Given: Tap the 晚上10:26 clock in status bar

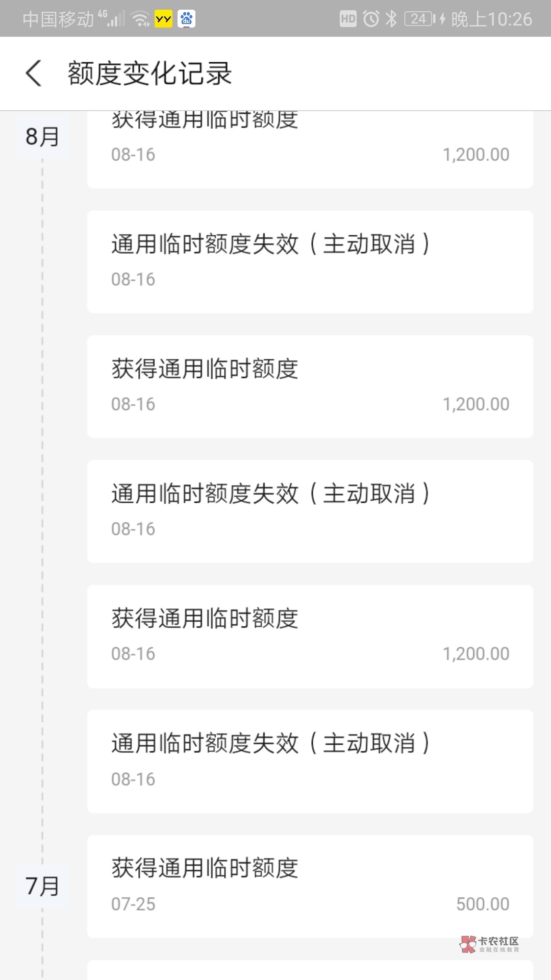Looking at the screenshot, I should [x=491, y=19].
